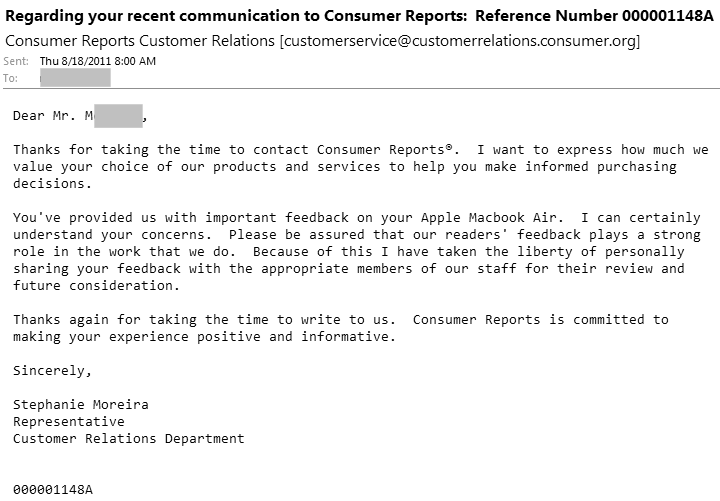Click the "To:" header label

[11, 77]
